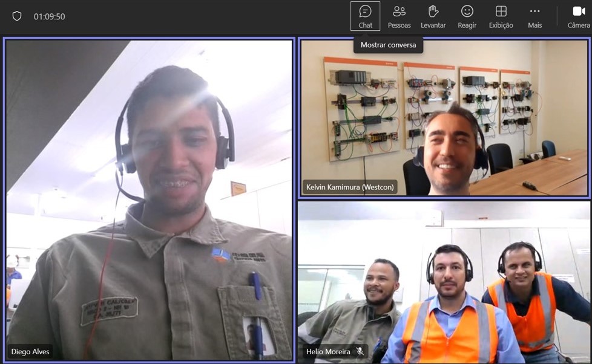This screenshot has width=592, height=364.
Task: Open the Mais more-actions menu
Action: point(535,16)
